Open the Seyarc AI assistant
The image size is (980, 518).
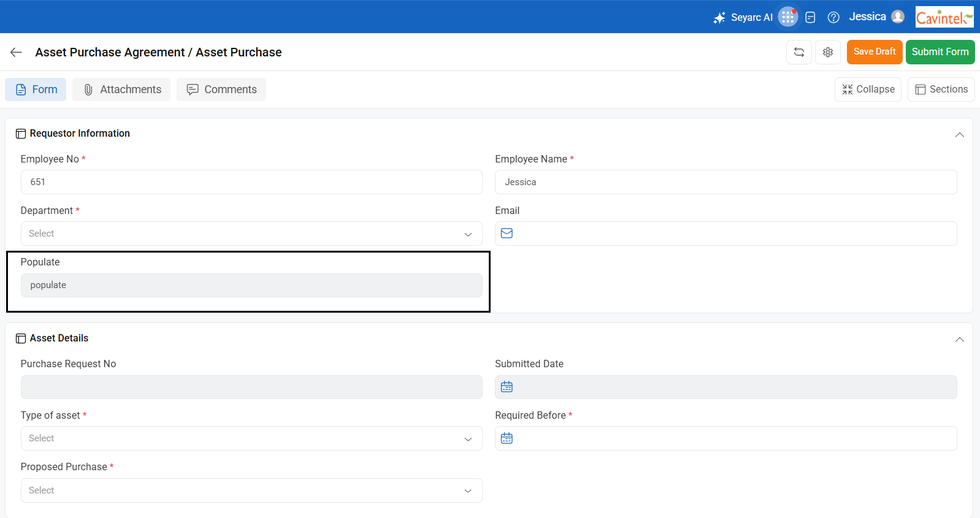[x=743, y=17]
